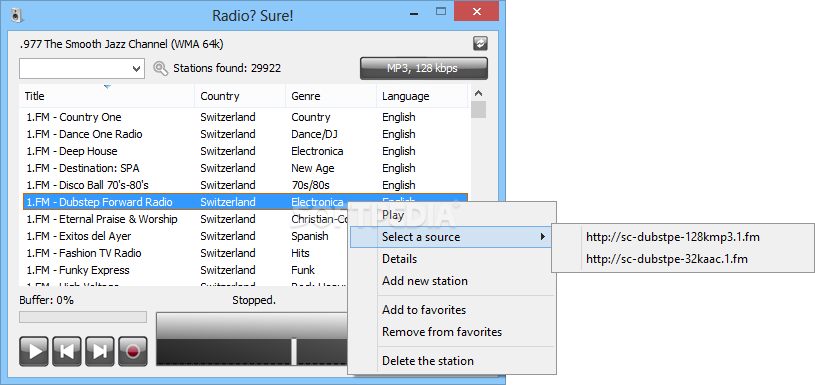The height and width of the screenshot is (385, 815).
Task: Select the 1.FM - Eternal Praise & Worship station
Action: (x=185, y=219)
